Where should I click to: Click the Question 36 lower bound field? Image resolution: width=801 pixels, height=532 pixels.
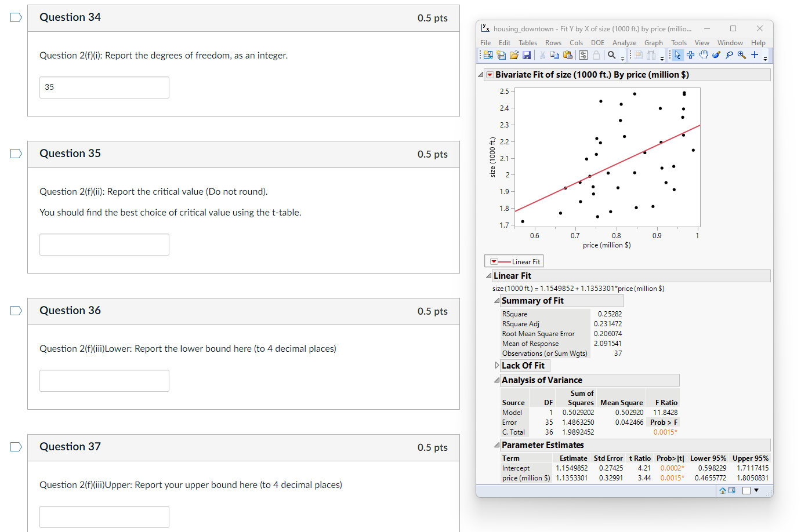(x=104, y=381)
